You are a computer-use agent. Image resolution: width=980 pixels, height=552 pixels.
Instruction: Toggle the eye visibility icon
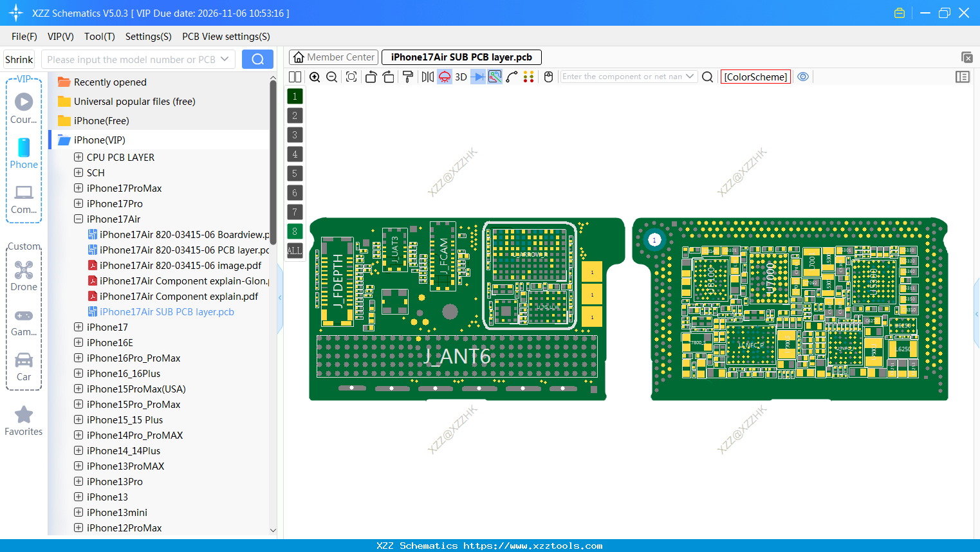pyautogui.click(x=803, y=77)
